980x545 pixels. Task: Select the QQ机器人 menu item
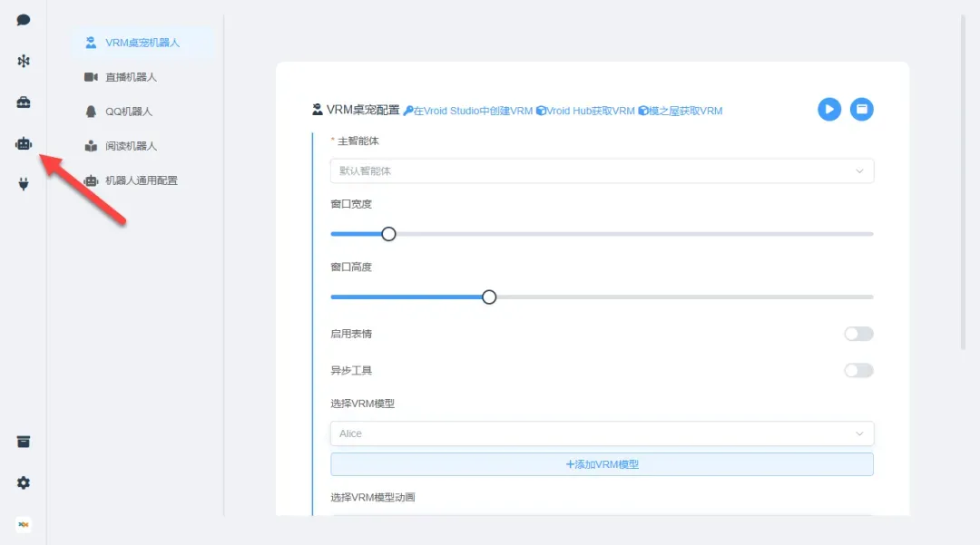point(128,112)
